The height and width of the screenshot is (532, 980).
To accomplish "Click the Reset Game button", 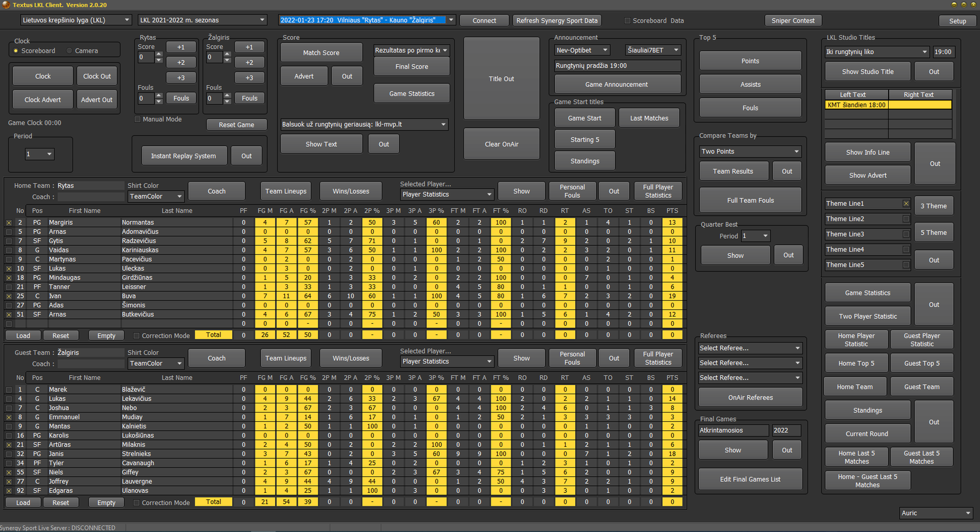I will (x=236, y=124).
